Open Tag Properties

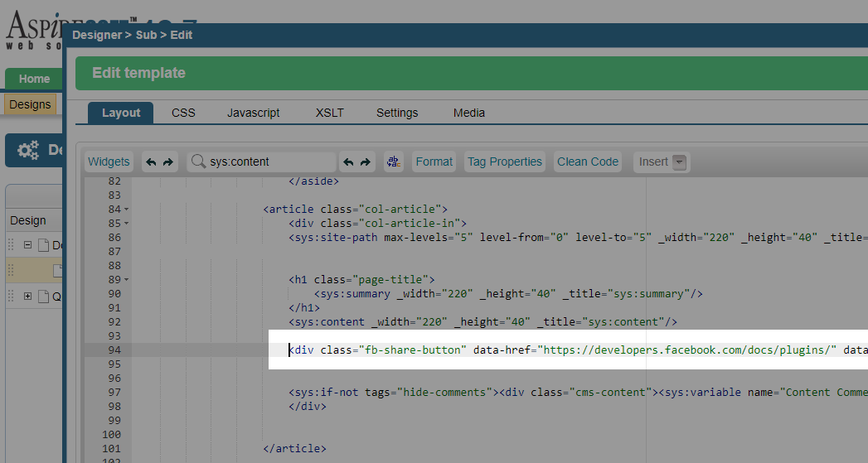coord(504,162)
